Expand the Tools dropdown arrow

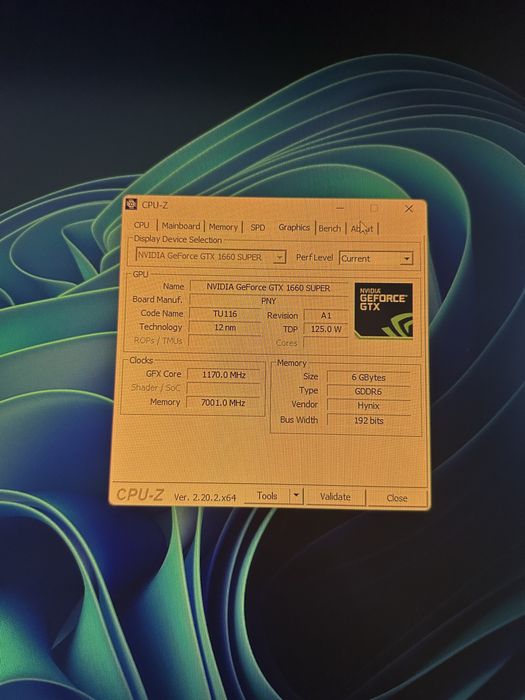click(x=296, y=496)
